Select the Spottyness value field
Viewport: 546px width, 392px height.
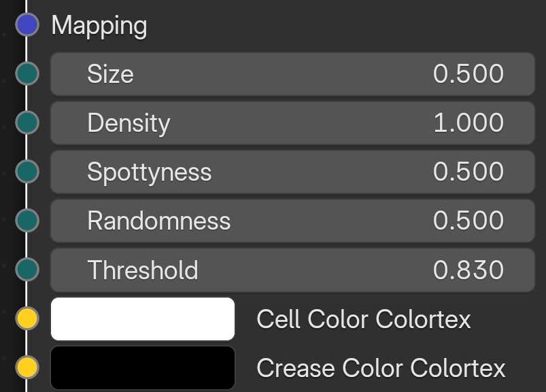coord(292,172)
